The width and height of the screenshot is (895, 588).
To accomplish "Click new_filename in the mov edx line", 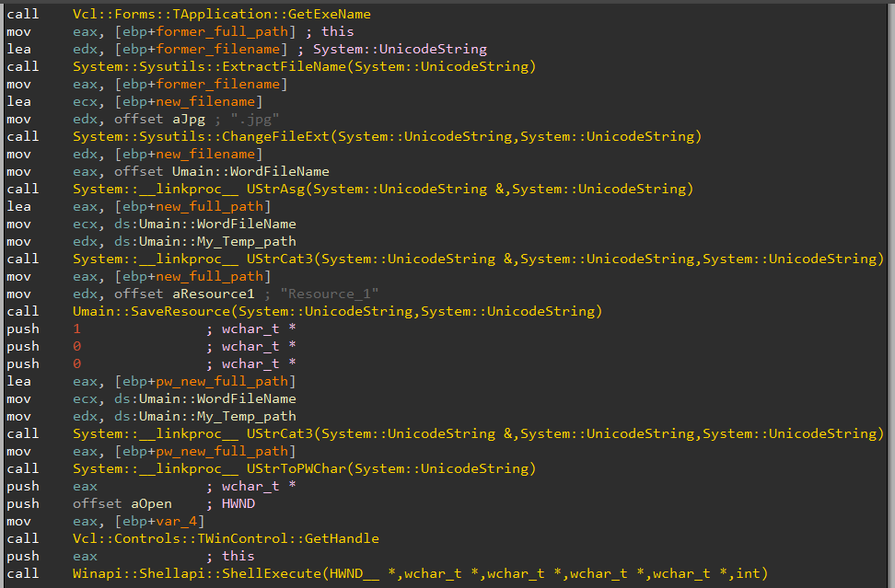I will pyautogui.click(x=205, y=154).
